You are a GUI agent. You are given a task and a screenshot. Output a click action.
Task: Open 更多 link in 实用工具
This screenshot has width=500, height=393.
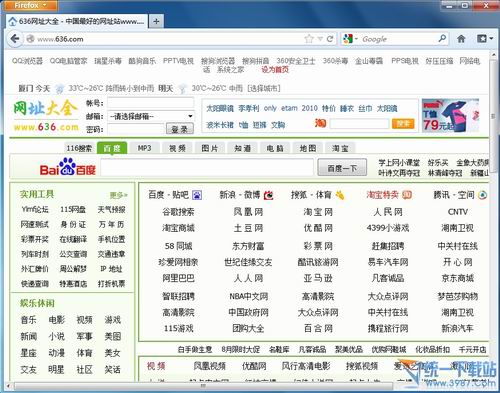[119, 195]
